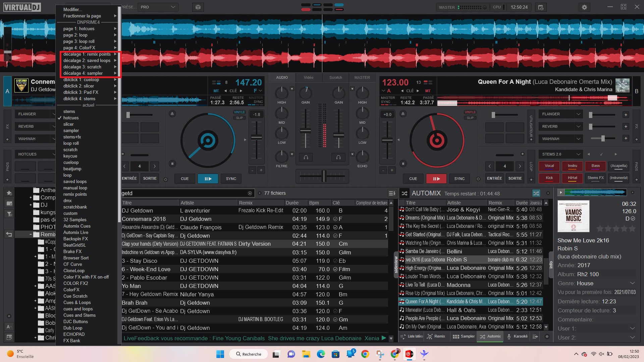Click sideview options icon next to Karaoké
Screen dimensions: 644x362
(x=535, y=336)
